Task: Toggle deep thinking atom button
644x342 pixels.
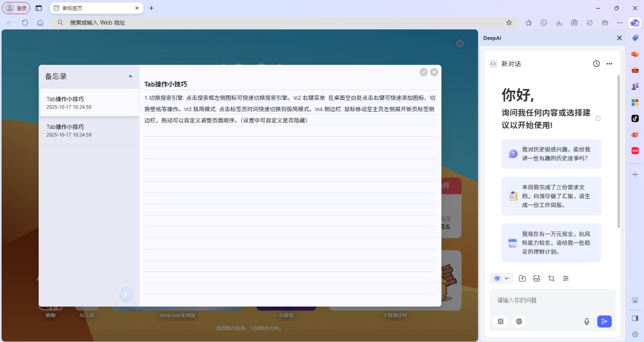Action: pos(501,322)
